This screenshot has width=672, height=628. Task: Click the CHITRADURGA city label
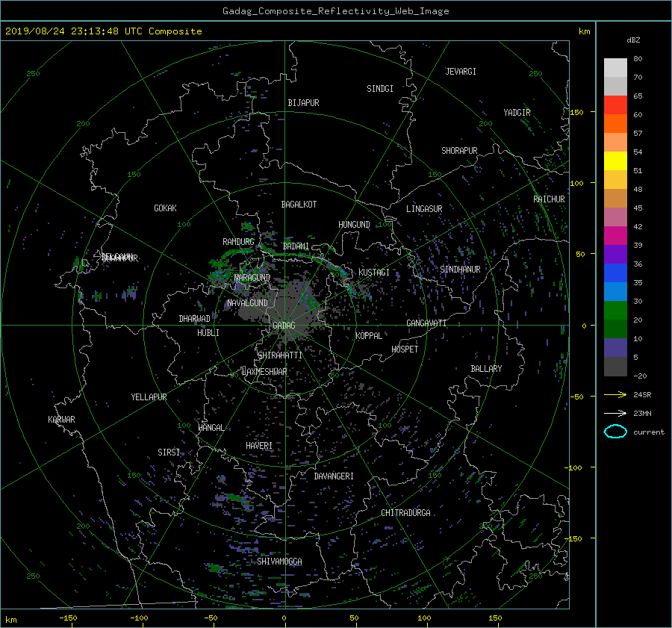coord(405,513)
